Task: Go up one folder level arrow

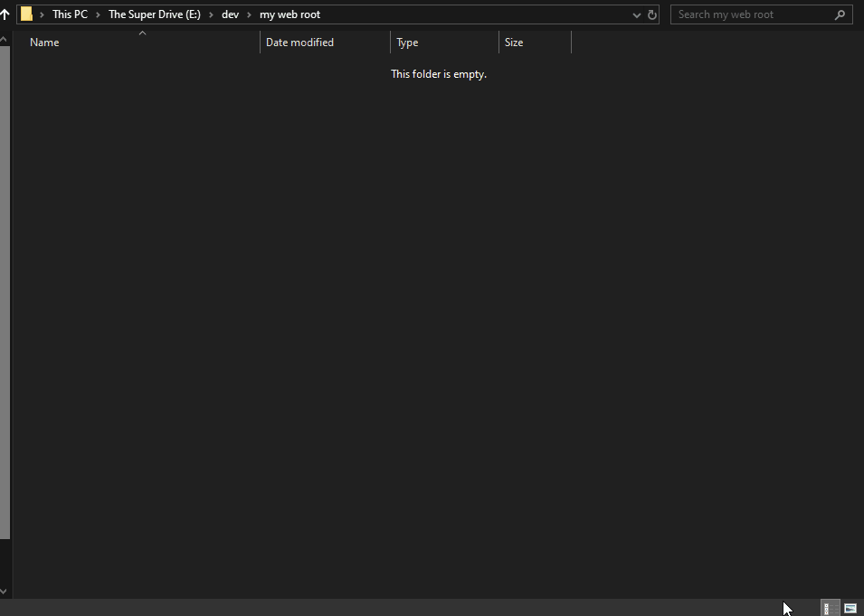Action: (5, 14)
